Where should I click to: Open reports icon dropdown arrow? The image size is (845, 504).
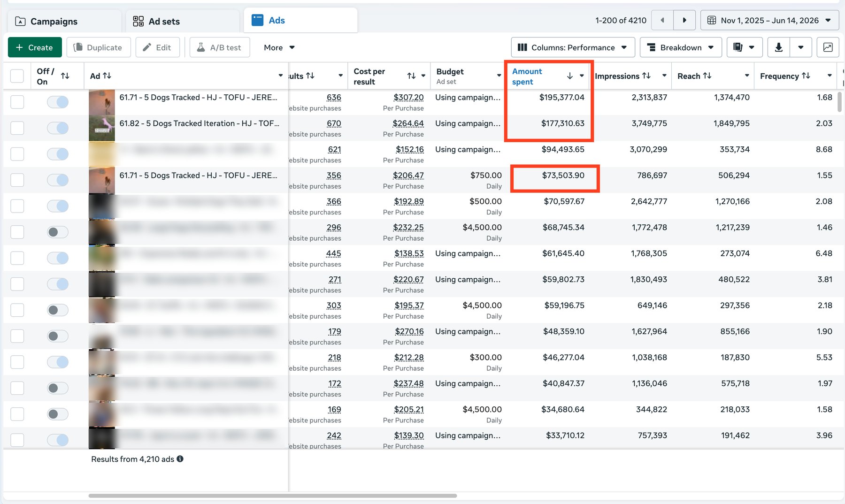pos(752,47)
